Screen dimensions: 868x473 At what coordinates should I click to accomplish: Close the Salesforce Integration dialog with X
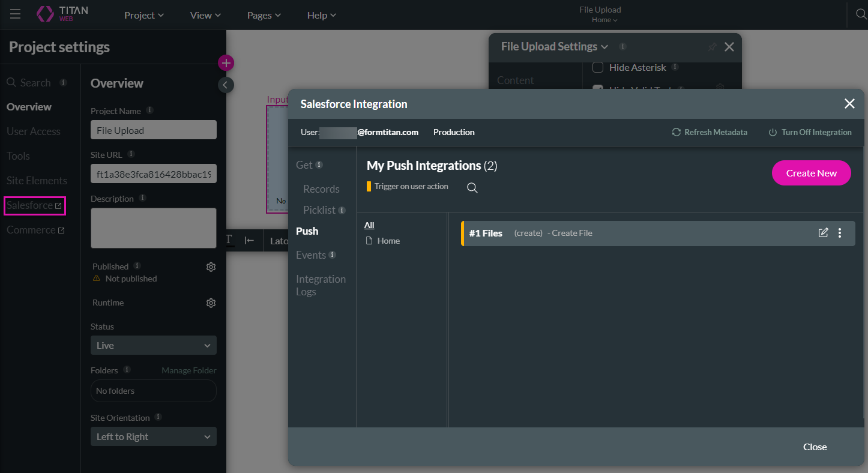849,104
